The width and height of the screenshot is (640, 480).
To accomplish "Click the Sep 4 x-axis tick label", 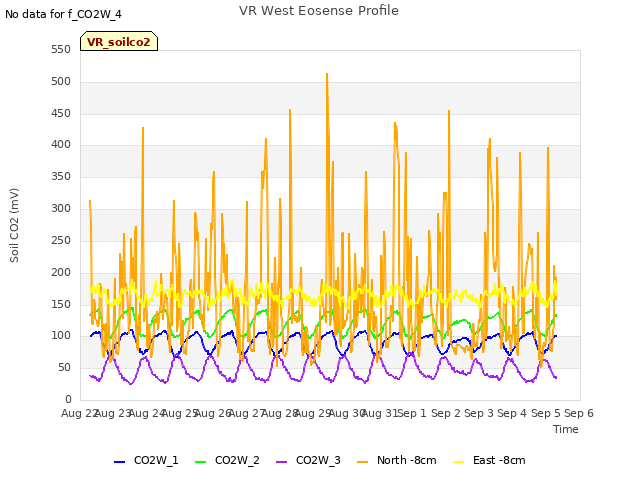I will 512,413.
